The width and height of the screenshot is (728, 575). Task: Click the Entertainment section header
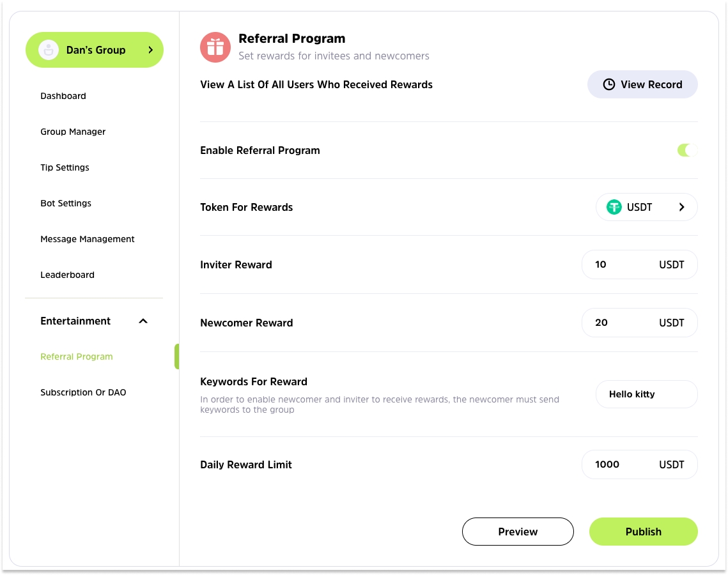[x=94, y=321]
